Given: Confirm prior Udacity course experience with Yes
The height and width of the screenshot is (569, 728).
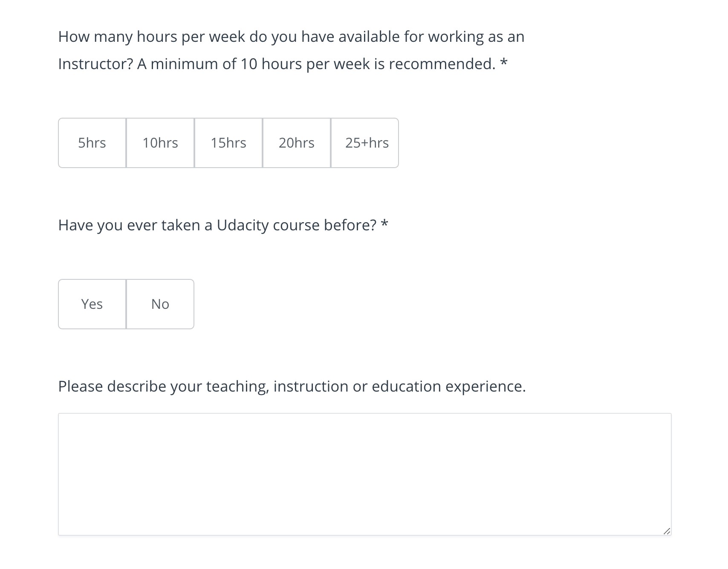Looking at the screenshot, I should coord(92,304).
